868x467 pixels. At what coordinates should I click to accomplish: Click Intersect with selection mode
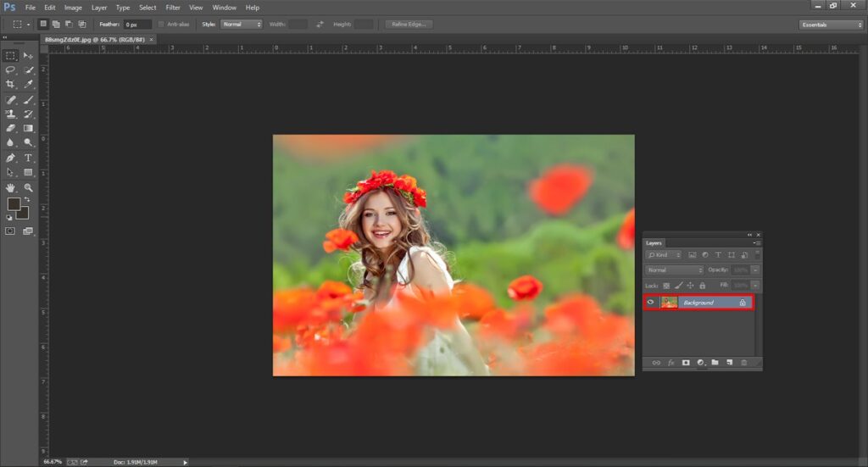click(x=82, y=24)
